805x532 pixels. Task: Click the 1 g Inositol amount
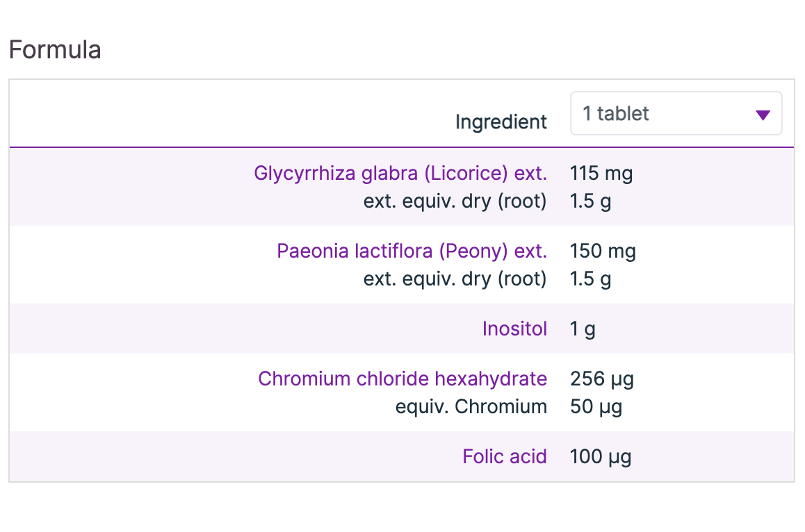coord(583,329)
